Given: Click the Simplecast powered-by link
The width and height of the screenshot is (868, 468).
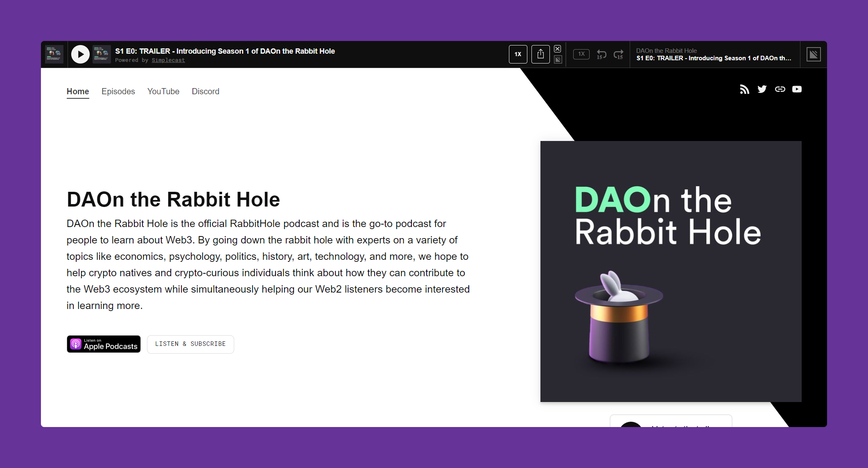Looking at the screenshot, I should [x=168, y=60].
